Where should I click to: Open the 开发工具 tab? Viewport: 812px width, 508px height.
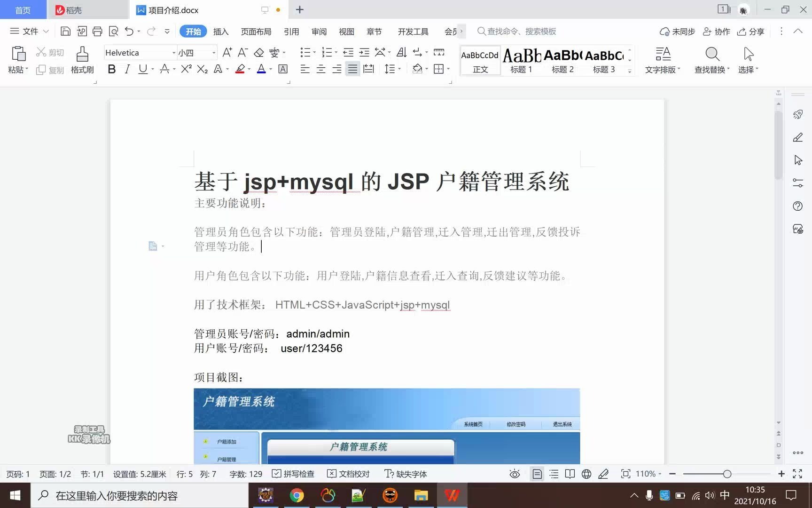point(413,32)
